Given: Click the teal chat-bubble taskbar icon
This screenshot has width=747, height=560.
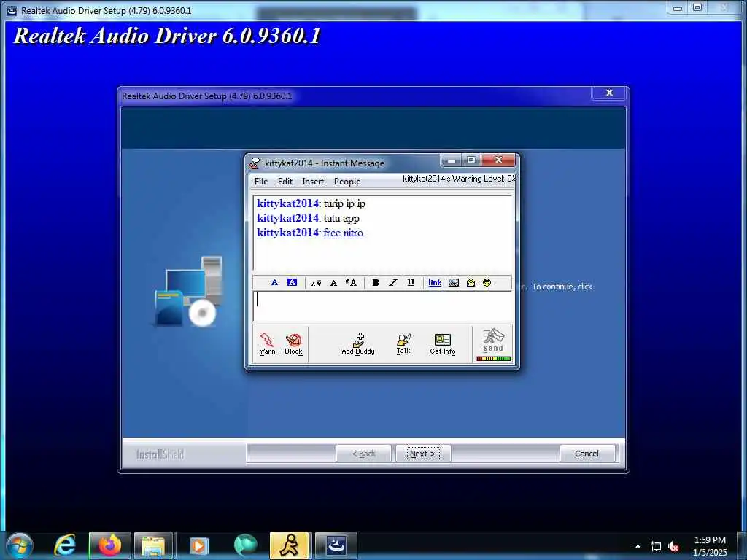Looking at the screenshot, I should (x=245, y=545).
